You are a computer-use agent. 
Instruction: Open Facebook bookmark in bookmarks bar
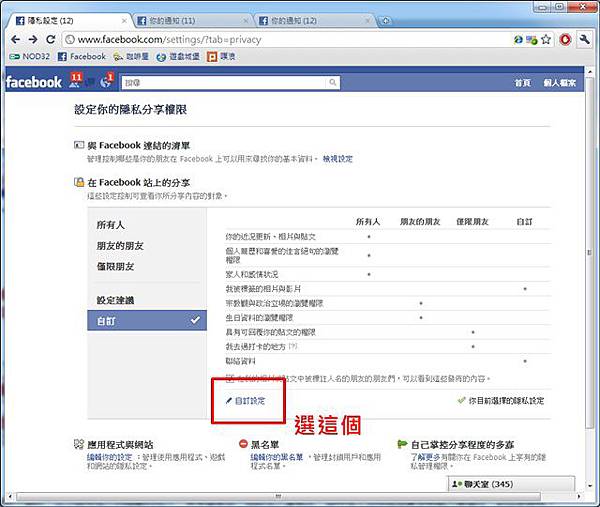(x=82, y=56)
